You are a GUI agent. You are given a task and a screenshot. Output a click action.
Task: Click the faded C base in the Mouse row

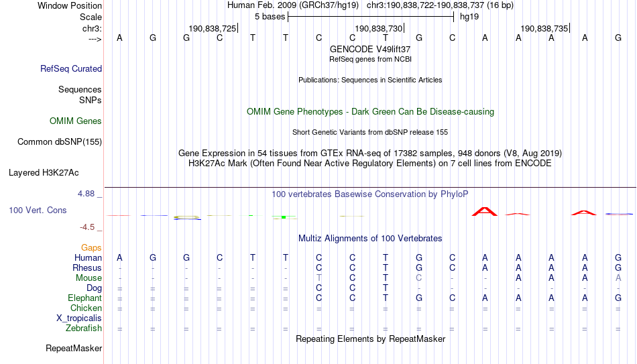point(419,278)
